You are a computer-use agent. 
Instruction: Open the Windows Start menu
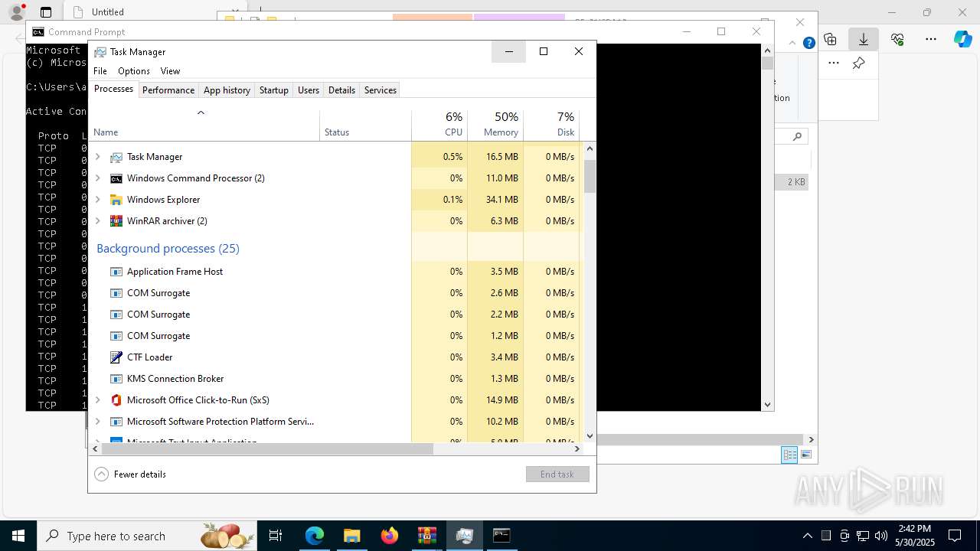coord(18,536)
